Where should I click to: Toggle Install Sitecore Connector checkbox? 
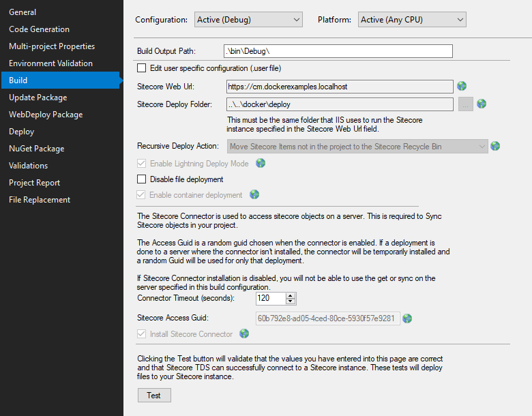point(141,334)
